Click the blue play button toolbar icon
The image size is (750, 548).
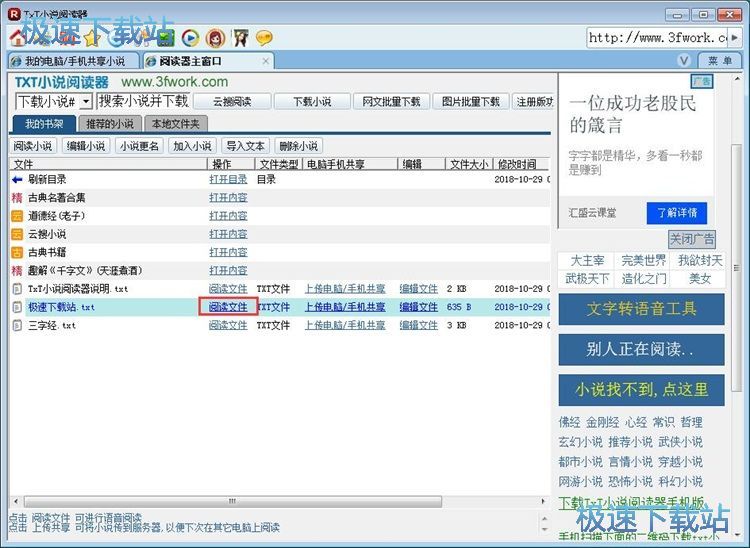coord(189,38)
